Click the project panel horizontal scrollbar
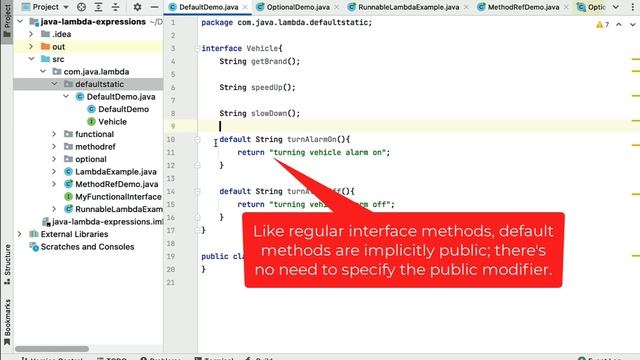This screenshot has width=640, height=360. click(x=52, y=349)
